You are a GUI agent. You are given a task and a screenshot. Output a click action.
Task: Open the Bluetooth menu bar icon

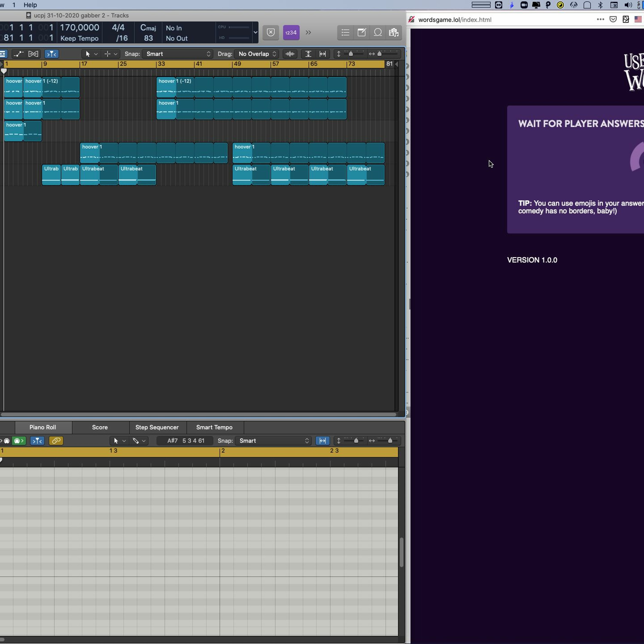(x=600, y=5)
